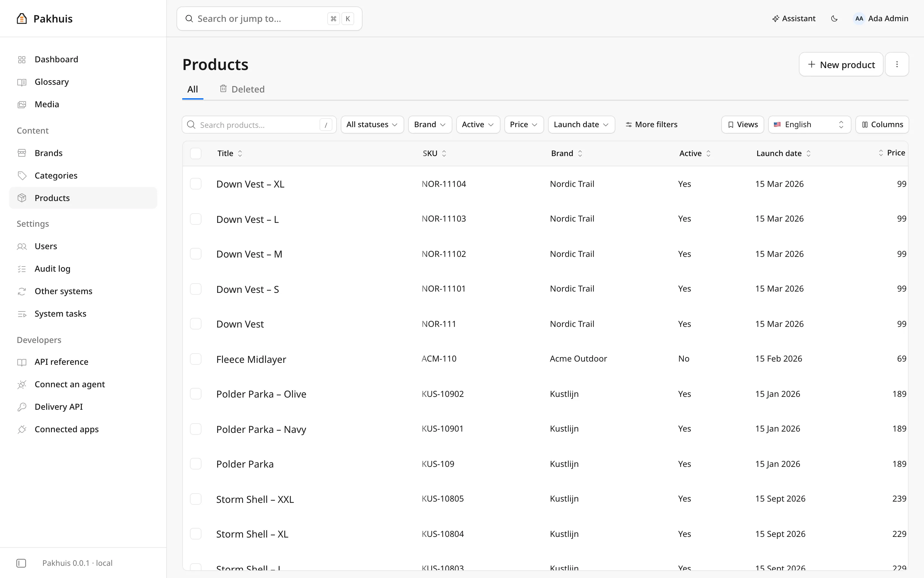Expand the Price filter dropdown

pyautogui.click(x=524, y=125)
